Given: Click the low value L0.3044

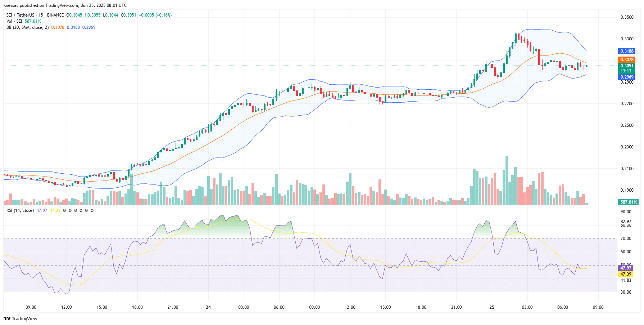Looking at the screenshot, I should click(110, 15).
